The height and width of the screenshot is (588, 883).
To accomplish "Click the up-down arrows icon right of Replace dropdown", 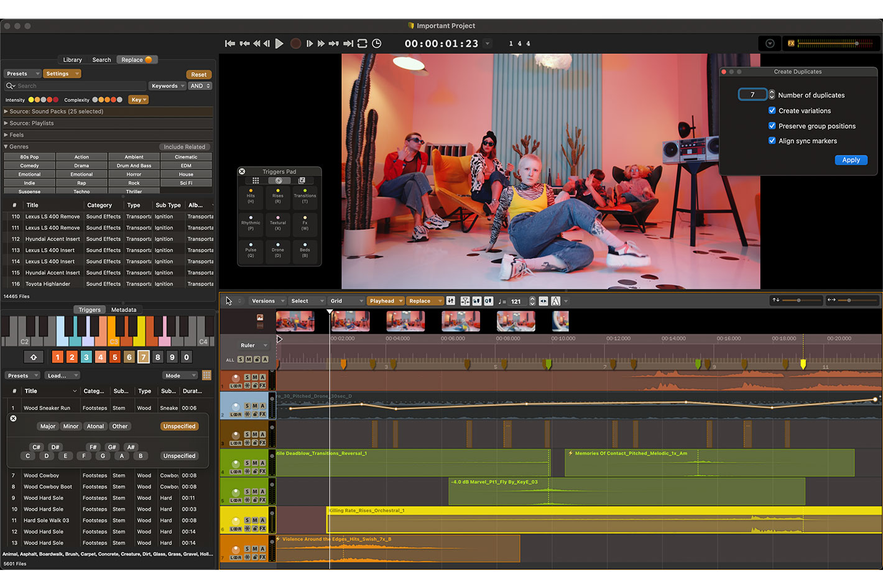I will [451, 301].
